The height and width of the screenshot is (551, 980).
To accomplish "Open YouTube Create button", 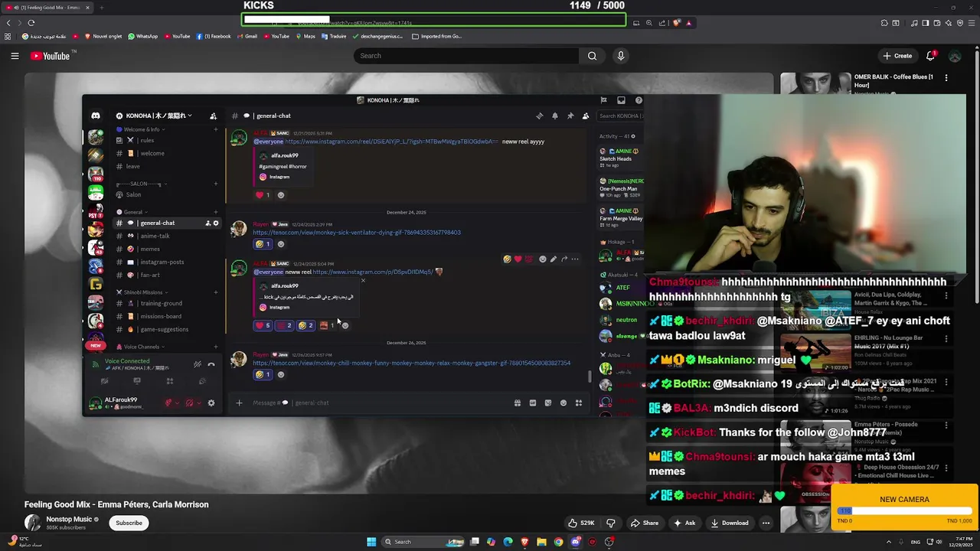I will [897, 56].
